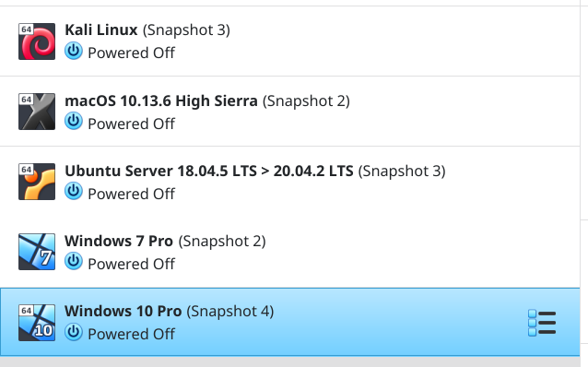Click the Powered Off text under Windows 7 Pro
This screenshot has width=588, height=367.
(x=131, y=264)
